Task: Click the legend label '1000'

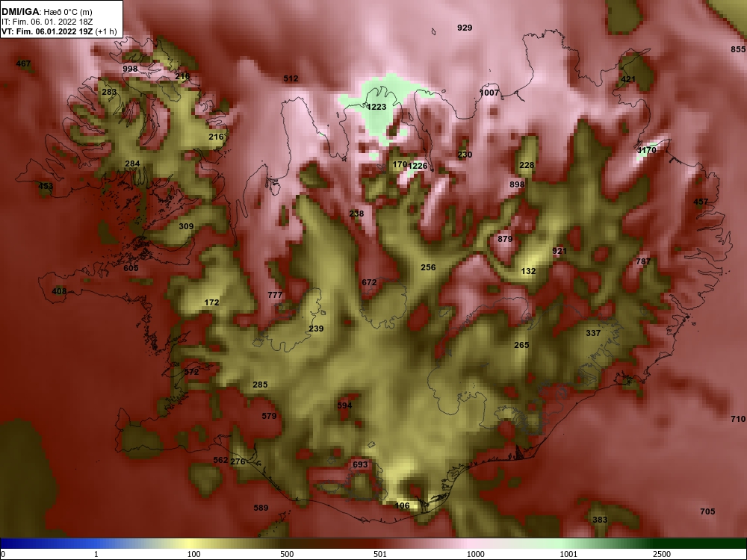Action: [475, 554]
